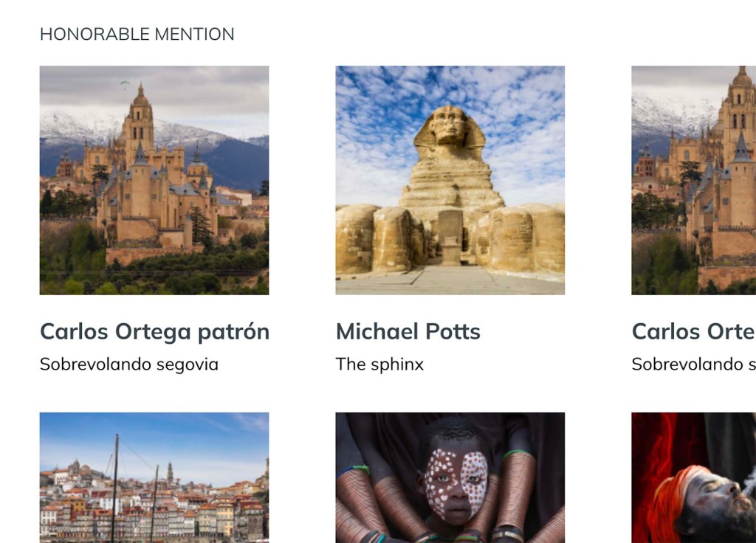Select the full 'Sobrevolando segovia' caption
This screenshot has height=543, width=756.
tap(129, 364)
